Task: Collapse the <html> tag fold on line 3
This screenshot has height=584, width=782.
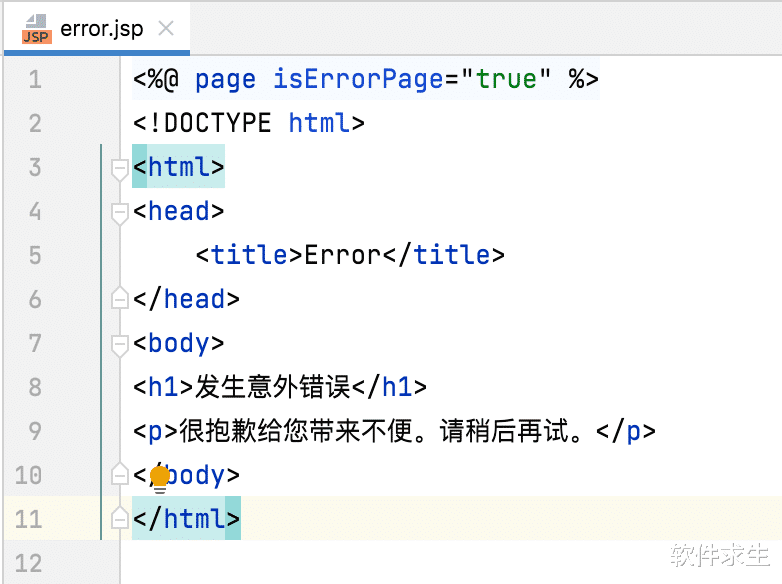Action: pyautogui.click(x=119, y=169)
